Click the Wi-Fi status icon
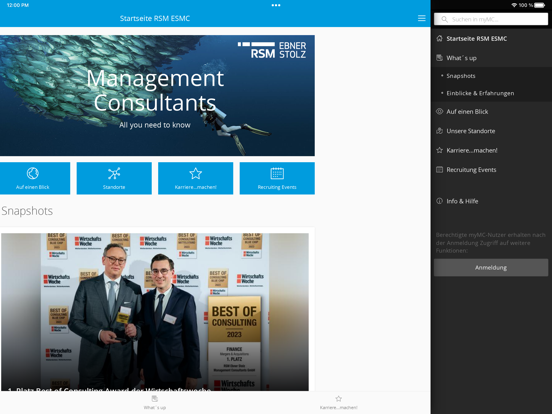Screen dimensions: 552x414 [514, 5]
